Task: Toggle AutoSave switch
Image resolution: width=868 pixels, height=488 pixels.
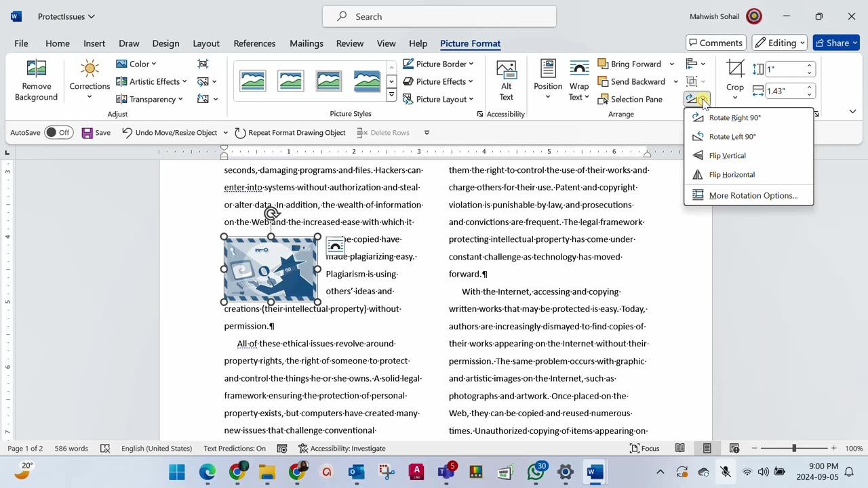Action: pos(58,133)
